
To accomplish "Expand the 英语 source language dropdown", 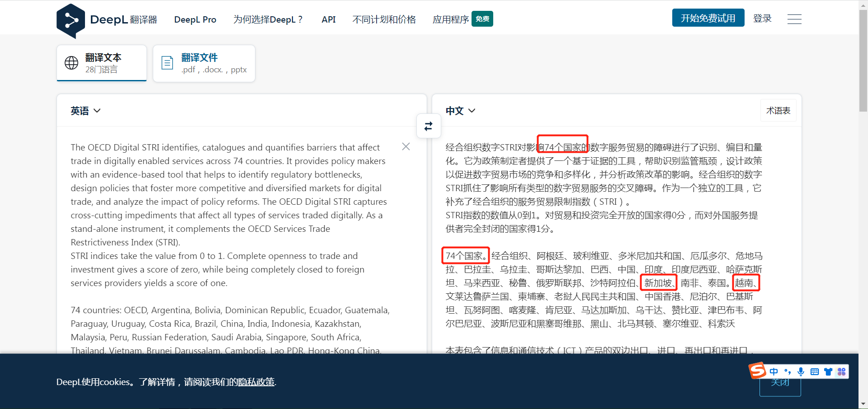I will pos(85,111).
